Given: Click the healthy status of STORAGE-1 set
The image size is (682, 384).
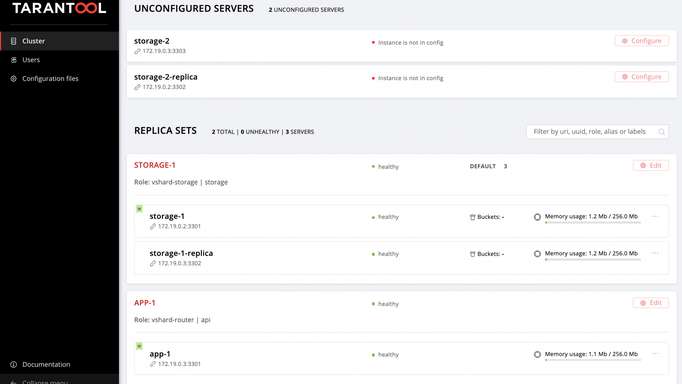Looking at the screenshot, I should click(388, 167).
